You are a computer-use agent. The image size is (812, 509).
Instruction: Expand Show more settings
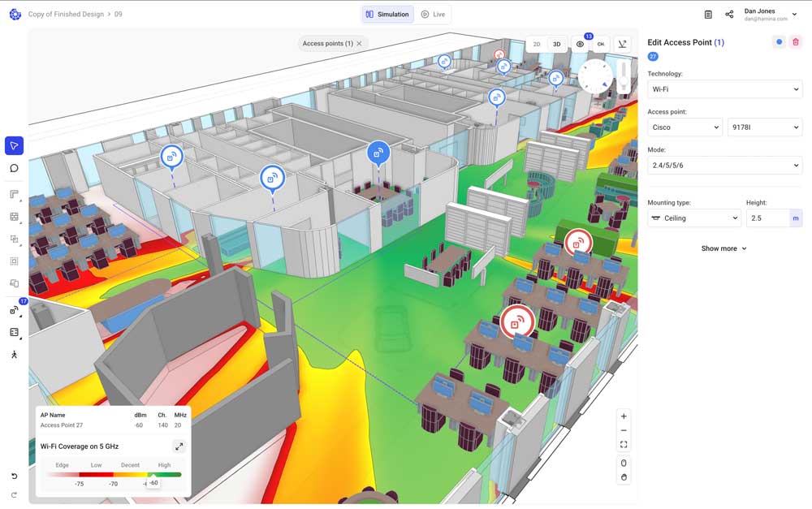tap(723, 248)
